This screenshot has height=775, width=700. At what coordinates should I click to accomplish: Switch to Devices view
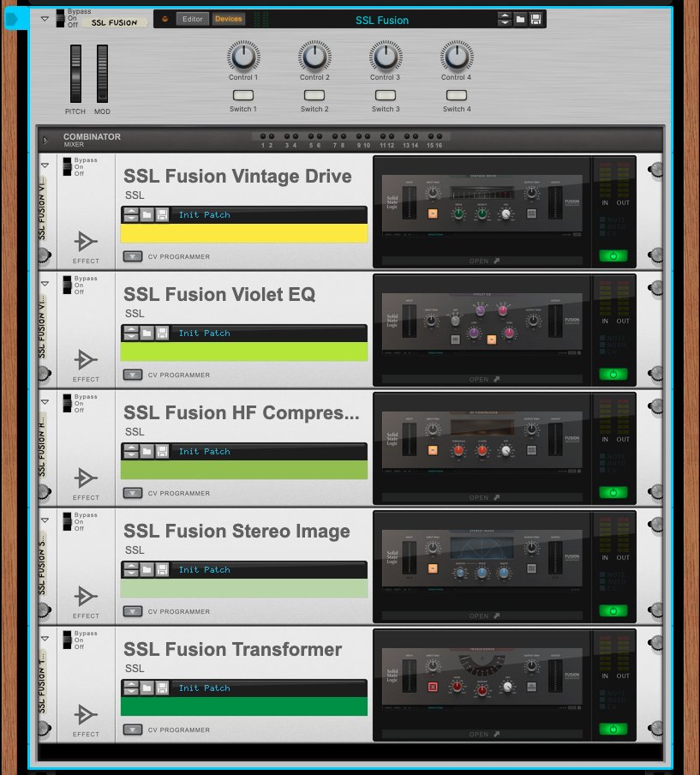[228, 19]
